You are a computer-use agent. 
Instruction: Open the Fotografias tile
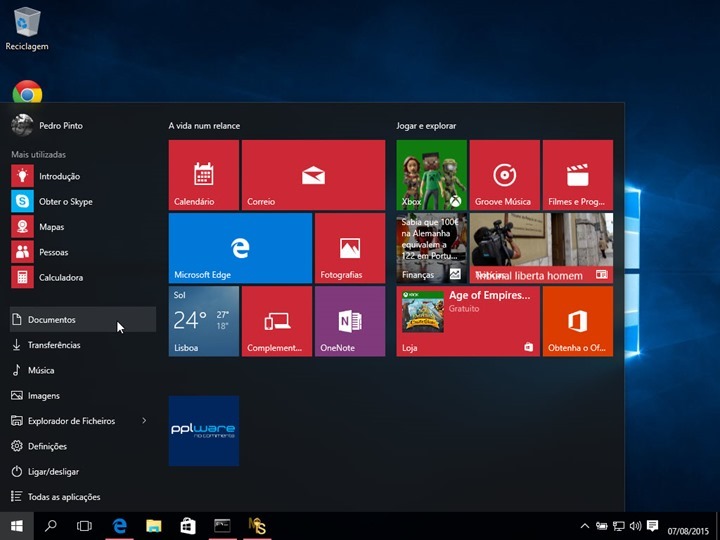(350, 248)
